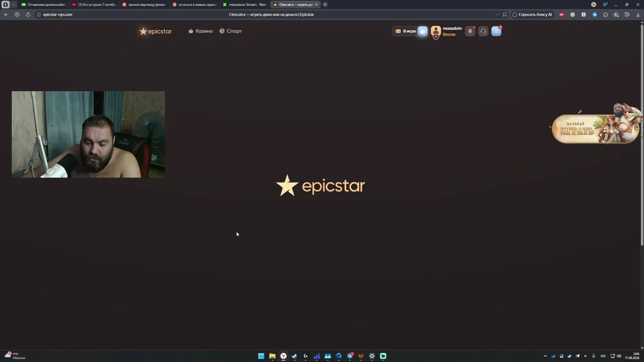Open the blue menu icon with badge

(496, 31)
